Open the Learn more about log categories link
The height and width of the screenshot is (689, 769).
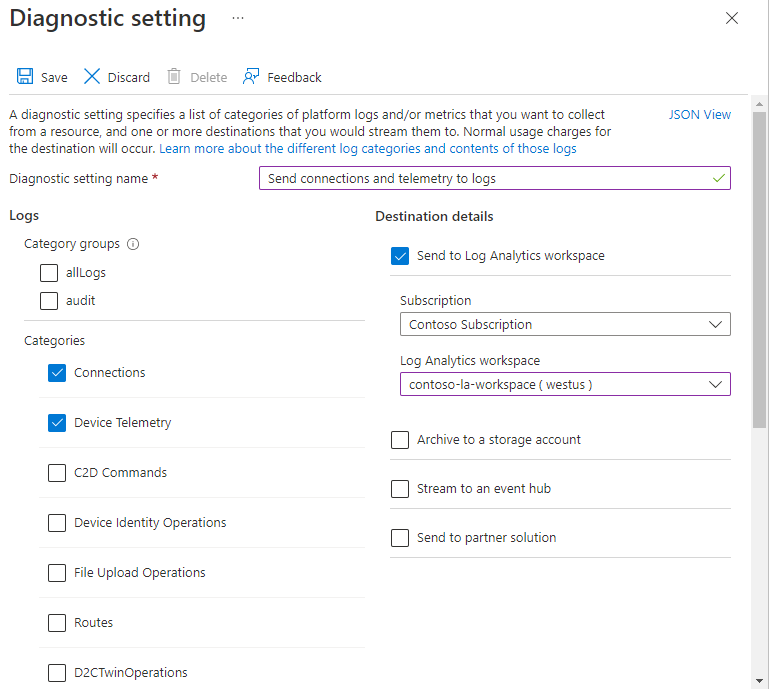coord(367,149)
